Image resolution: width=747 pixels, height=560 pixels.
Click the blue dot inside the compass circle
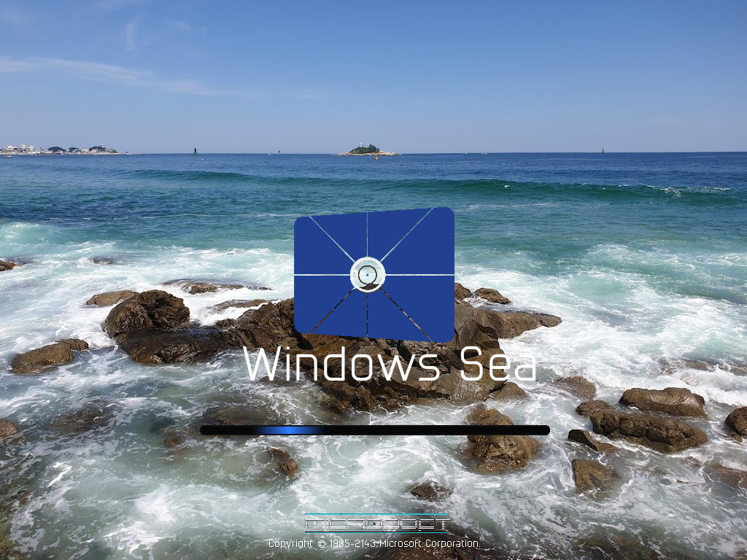[x=367, y=276]
